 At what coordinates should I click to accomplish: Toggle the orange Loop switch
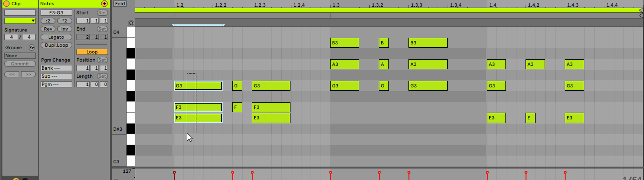click(92, 52)
